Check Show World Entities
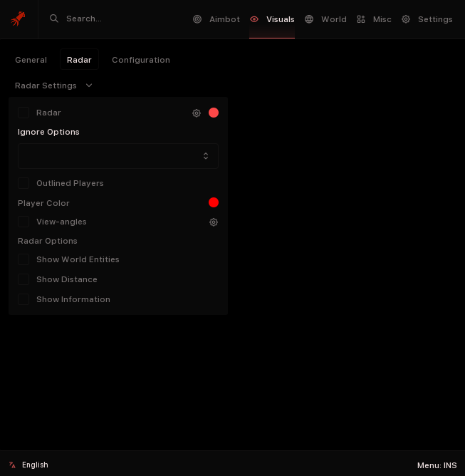 pos(23,259)
